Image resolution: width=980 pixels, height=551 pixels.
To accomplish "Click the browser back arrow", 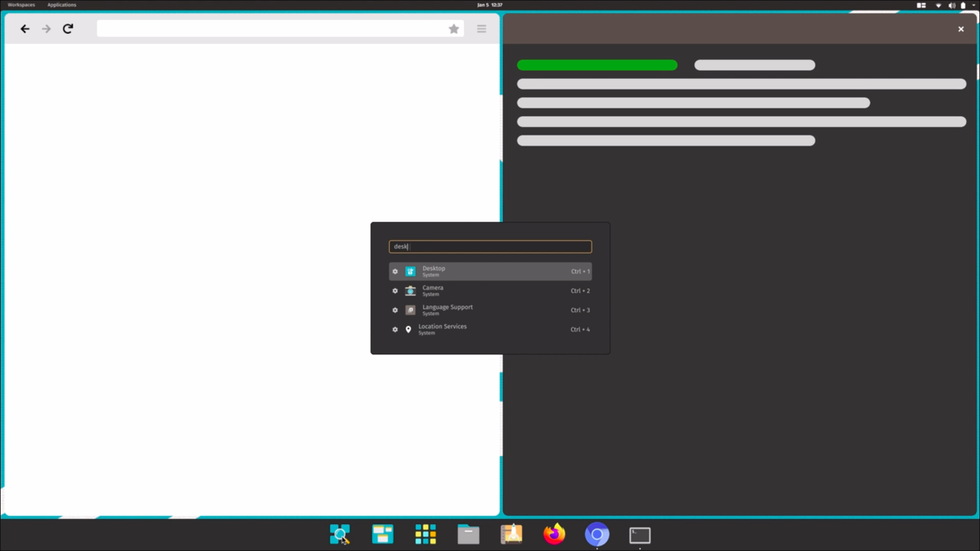I will pos(25,29).
